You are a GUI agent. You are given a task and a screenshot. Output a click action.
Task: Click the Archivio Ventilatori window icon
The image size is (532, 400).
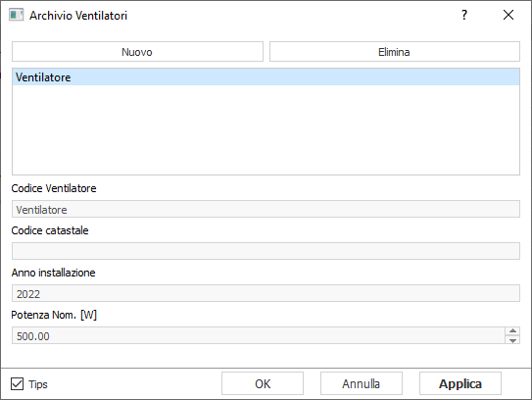[17, 16]
